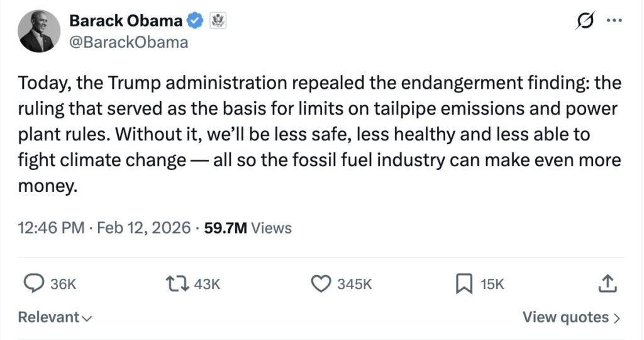Viewport: 644px width, 340px height.
Task: Expand the Relevant sort dropdown
Action: pyautogui.click(x=55, y=318)
